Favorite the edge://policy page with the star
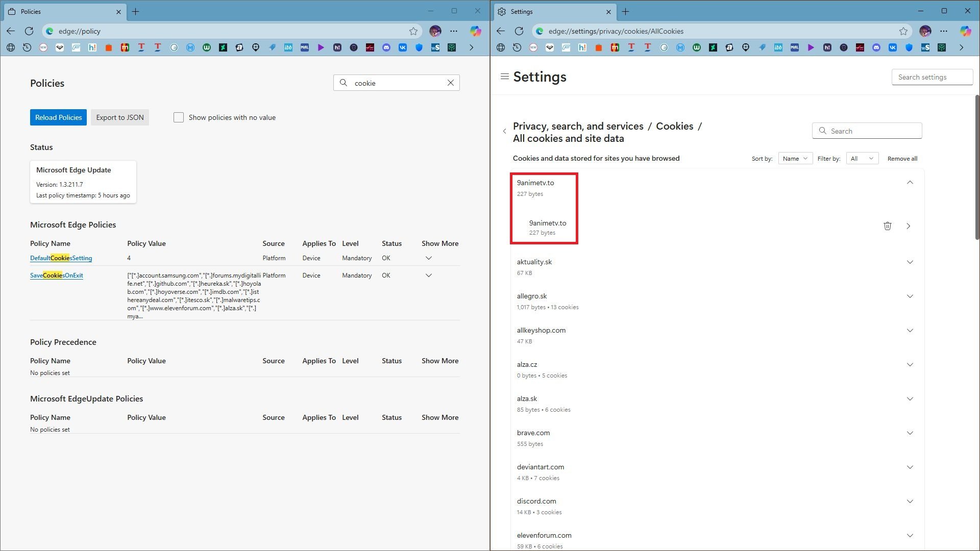This screenshot has height=551, width=980. (x=413, y=31)
